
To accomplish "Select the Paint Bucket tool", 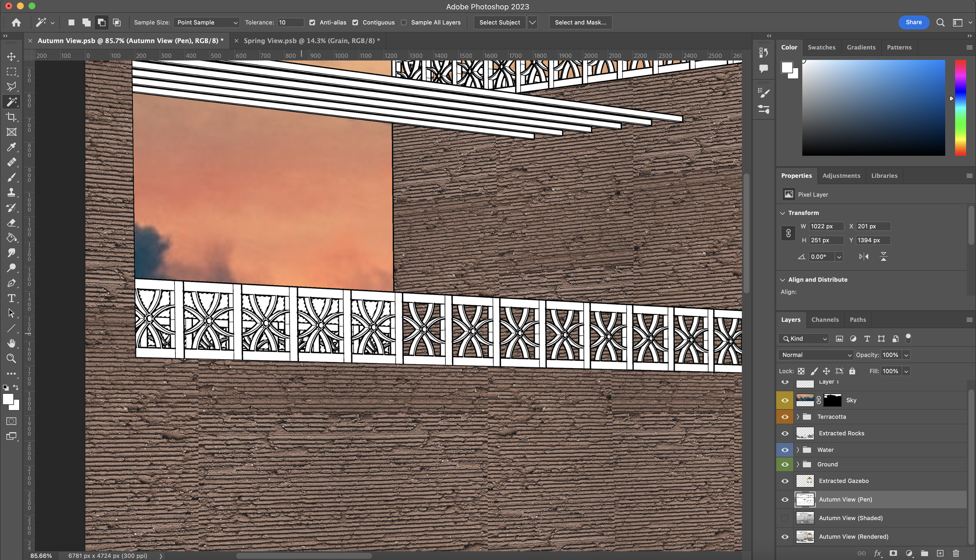I will 11,238.
